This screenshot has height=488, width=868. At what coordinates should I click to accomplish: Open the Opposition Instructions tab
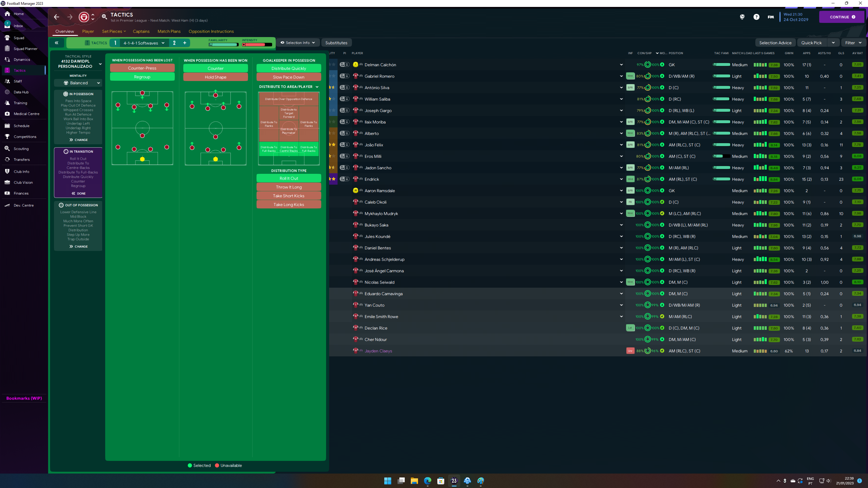click(x=211, y=31)
